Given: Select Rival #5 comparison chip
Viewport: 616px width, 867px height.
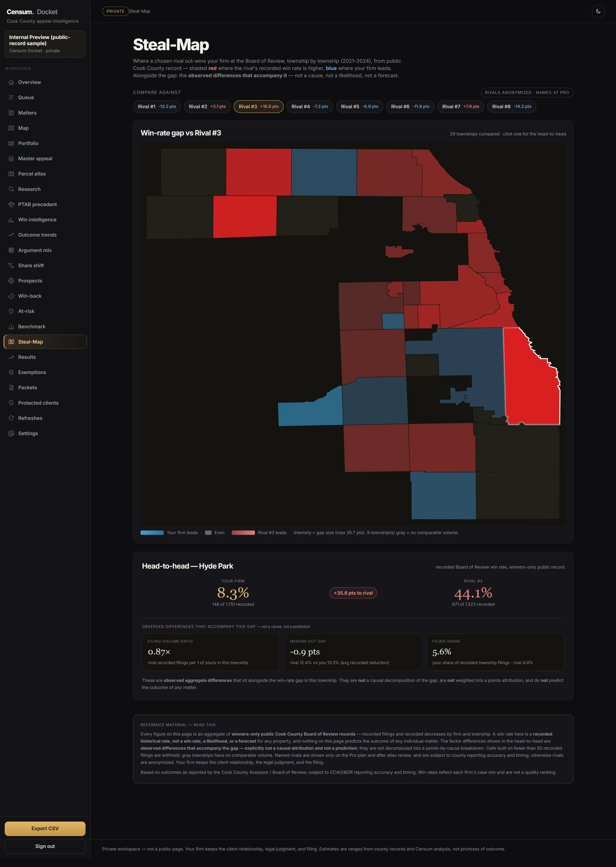Looking at the screenshot, I should coord(360,107).
